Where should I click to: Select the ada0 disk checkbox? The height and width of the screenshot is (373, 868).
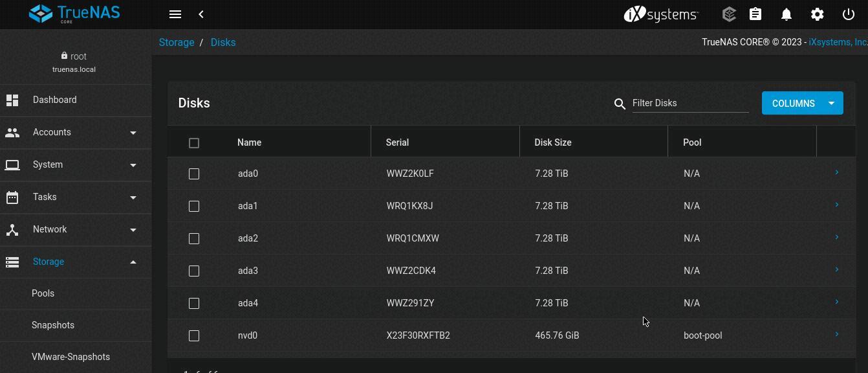194,174
